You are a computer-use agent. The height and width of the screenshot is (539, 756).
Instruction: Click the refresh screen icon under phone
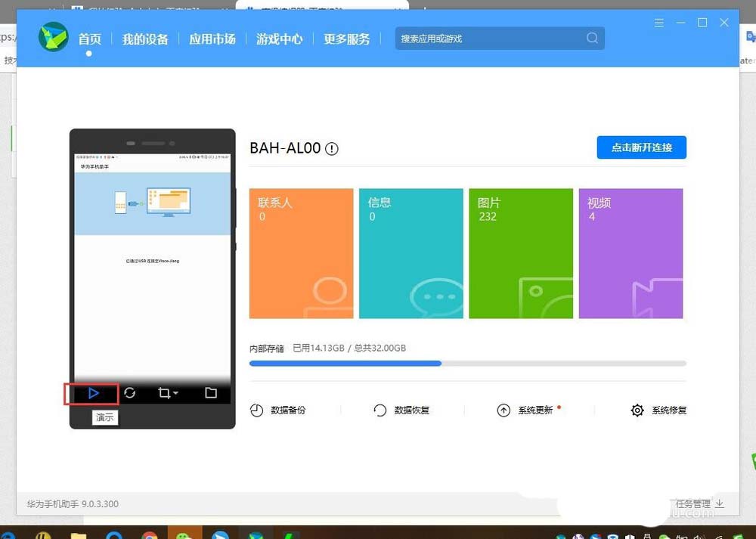130,393
